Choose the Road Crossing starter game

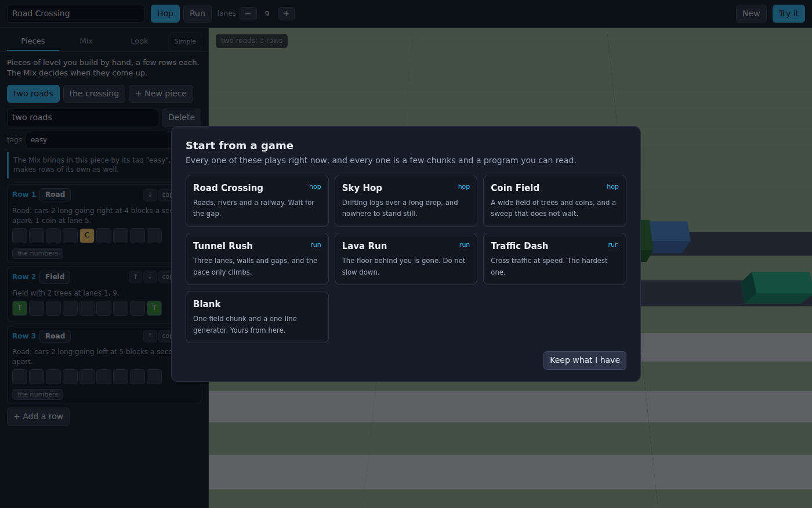click(x=257, y=201)
